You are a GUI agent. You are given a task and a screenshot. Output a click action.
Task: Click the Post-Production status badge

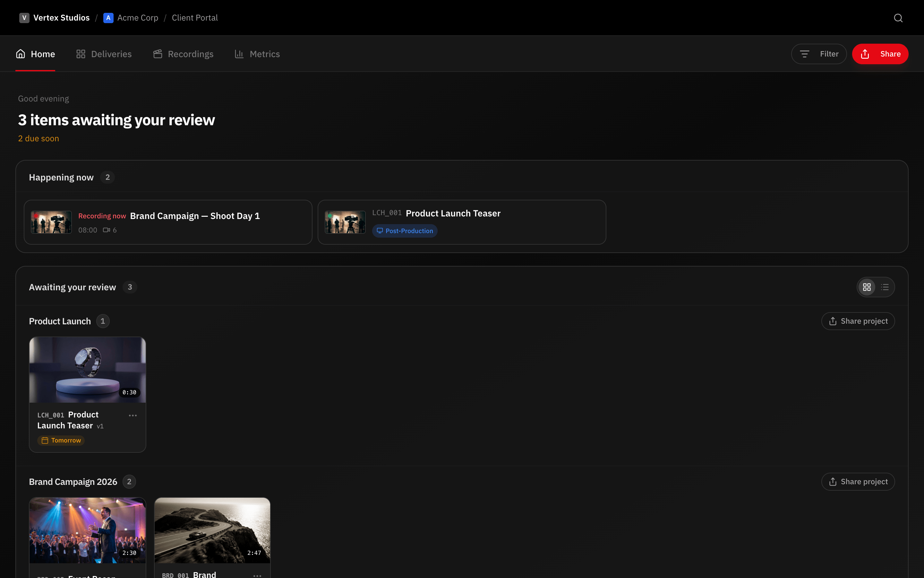click(405, 231)
